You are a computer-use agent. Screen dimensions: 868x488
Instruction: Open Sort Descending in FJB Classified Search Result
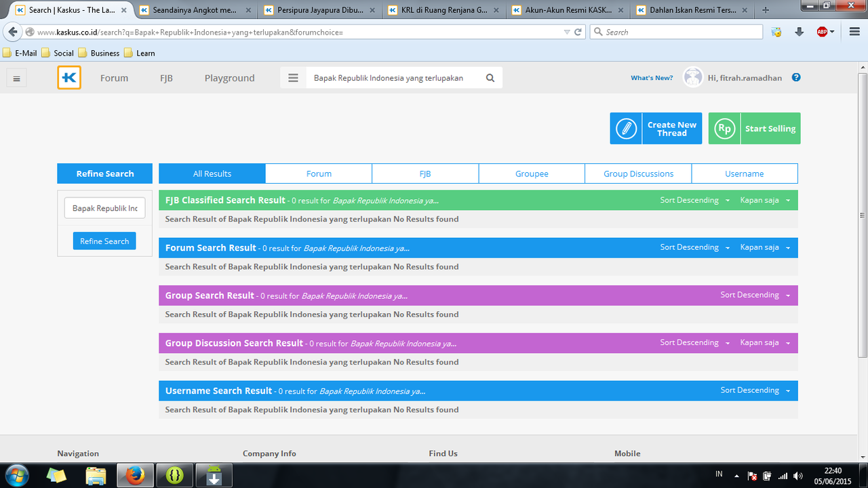695,200
